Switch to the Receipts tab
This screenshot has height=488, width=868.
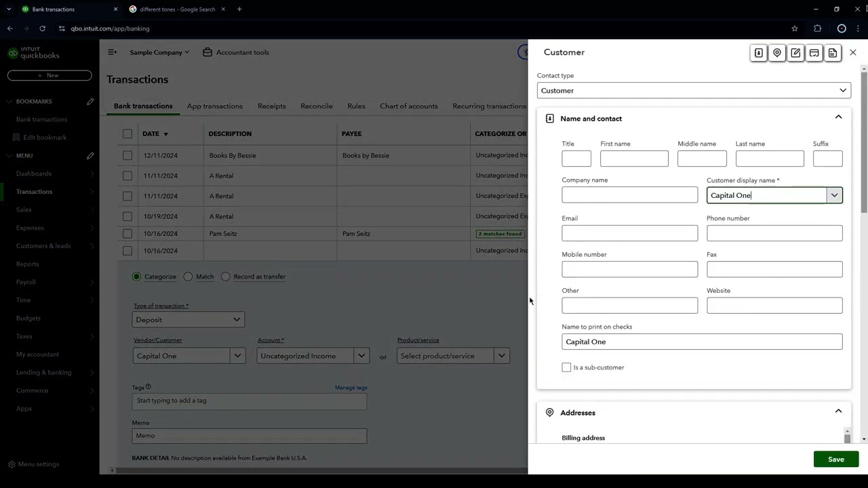click(271, 106)
